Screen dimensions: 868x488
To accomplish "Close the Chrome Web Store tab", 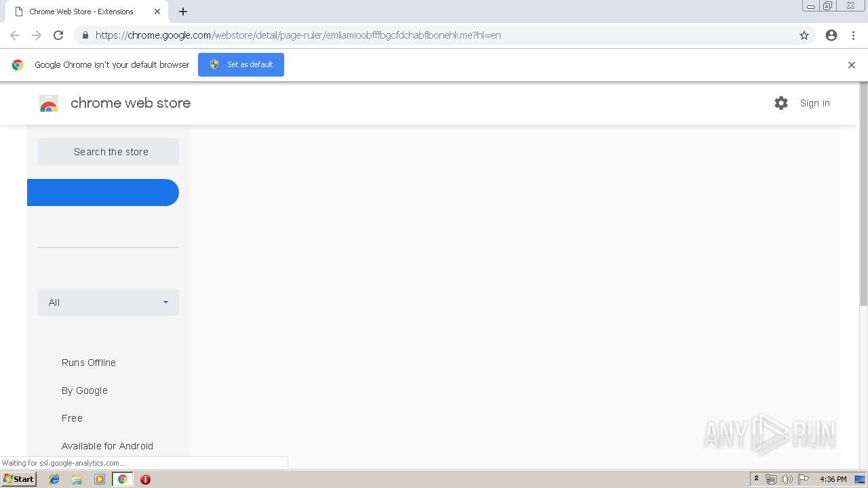I will pos(157,12).
